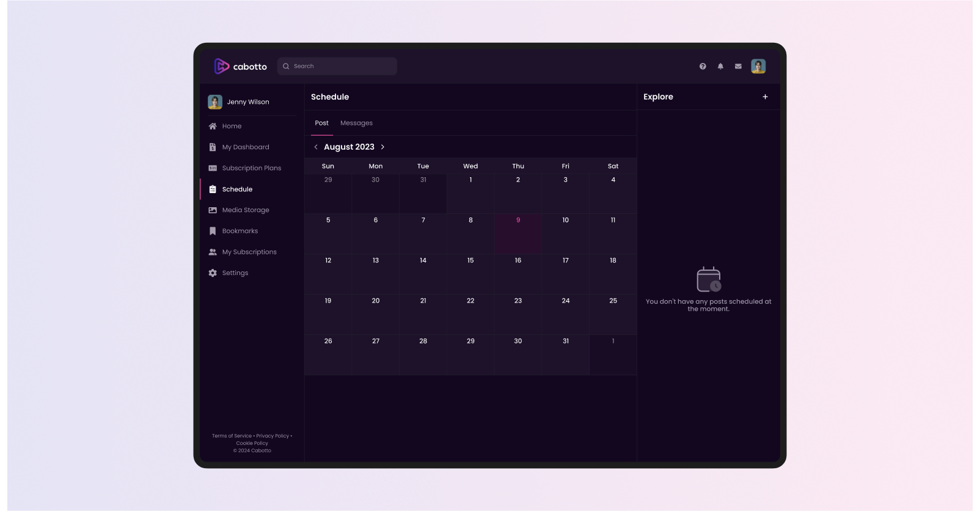
Task: Open notifications bell icon
Action: pos(720,67)
